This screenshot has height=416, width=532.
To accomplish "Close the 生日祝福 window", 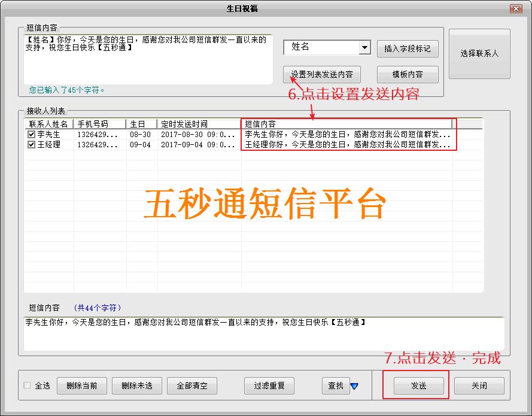I will point(516,8).
